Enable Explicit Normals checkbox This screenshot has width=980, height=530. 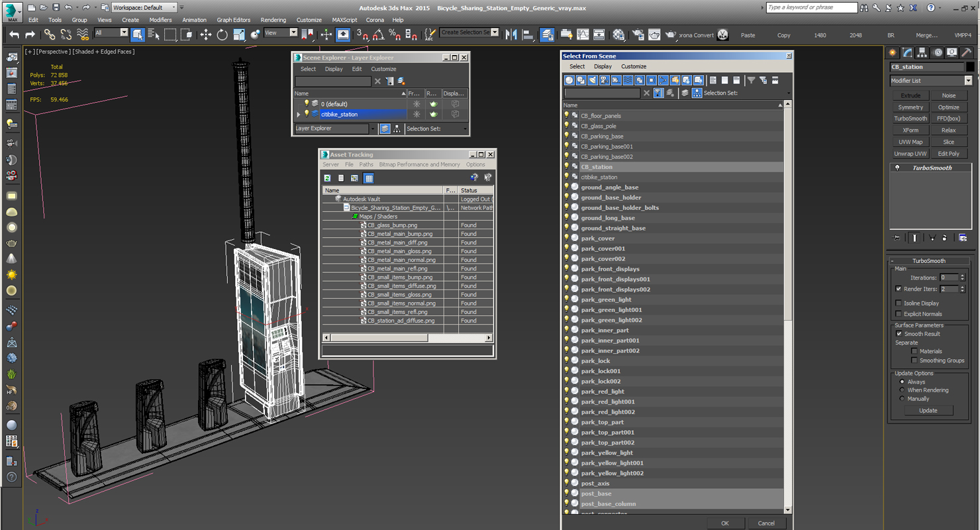coord(899,314)
